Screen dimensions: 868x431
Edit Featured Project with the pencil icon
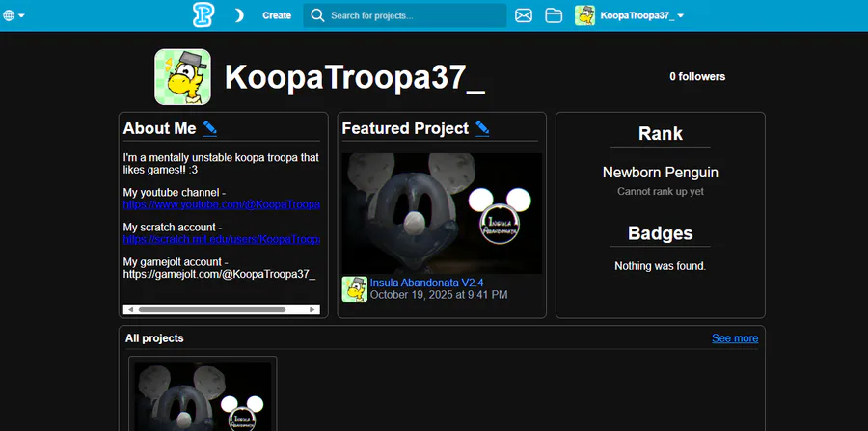482,128
